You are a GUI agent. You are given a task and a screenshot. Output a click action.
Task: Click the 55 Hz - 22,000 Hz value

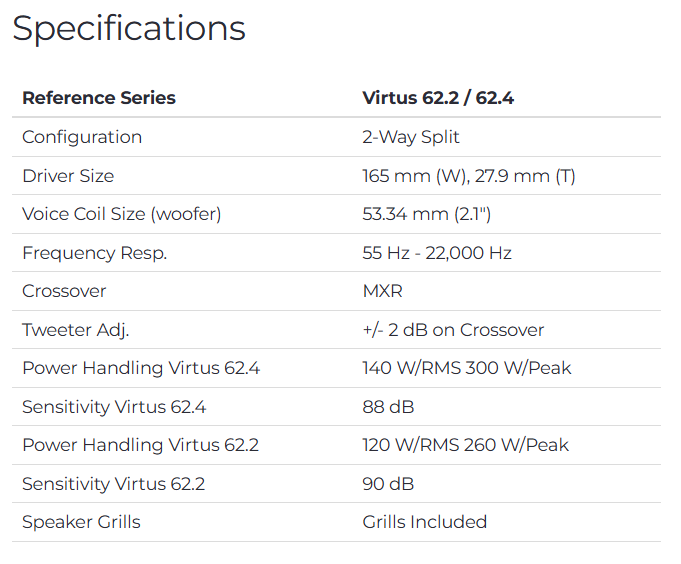437,253
